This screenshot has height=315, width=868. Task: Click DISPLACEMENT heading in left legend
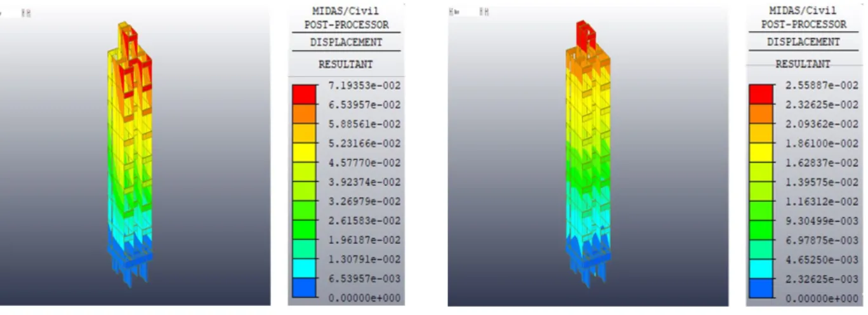coord(346,43)
